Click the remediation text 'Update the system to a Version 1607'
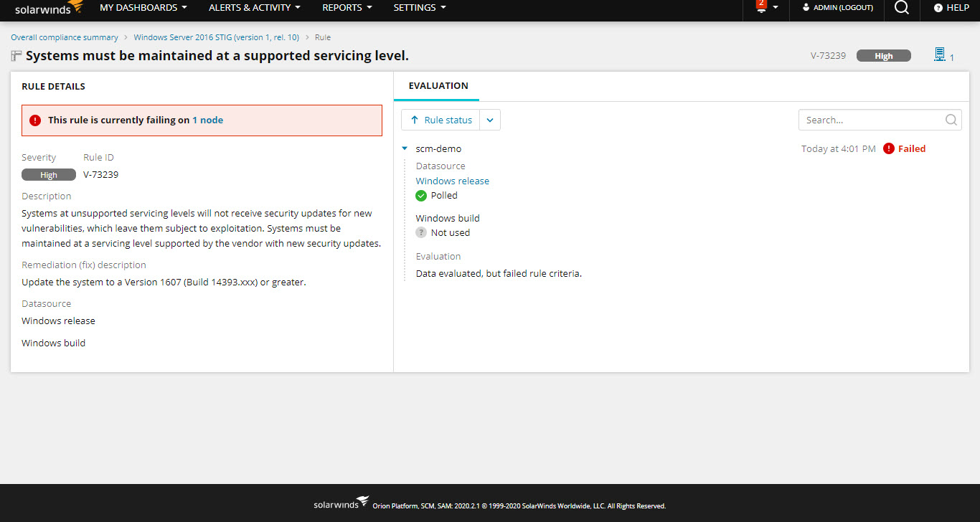The width and height of the screenshot is (980, 522). pyautogui.click(x=164, y=283)
